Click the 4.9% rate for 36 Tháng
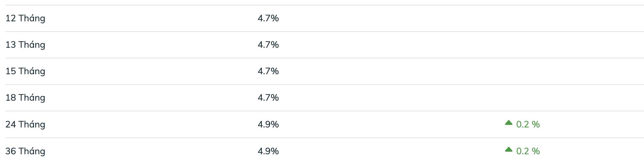Image resolution: width=644 pixels, height=162 pixels. [x=268, y=151]
